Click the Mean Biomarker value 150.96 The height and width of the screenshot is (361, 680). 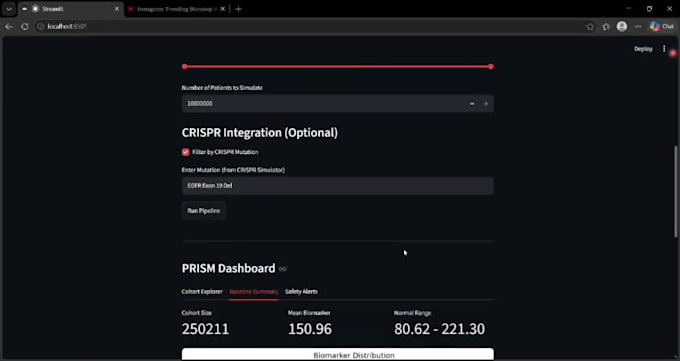point(310,329)
